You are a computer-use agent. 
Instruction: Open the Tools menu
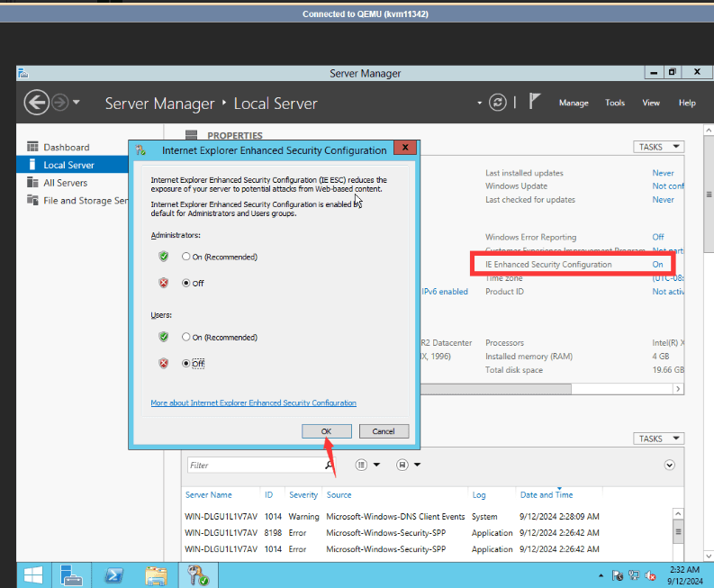point(615,103)
